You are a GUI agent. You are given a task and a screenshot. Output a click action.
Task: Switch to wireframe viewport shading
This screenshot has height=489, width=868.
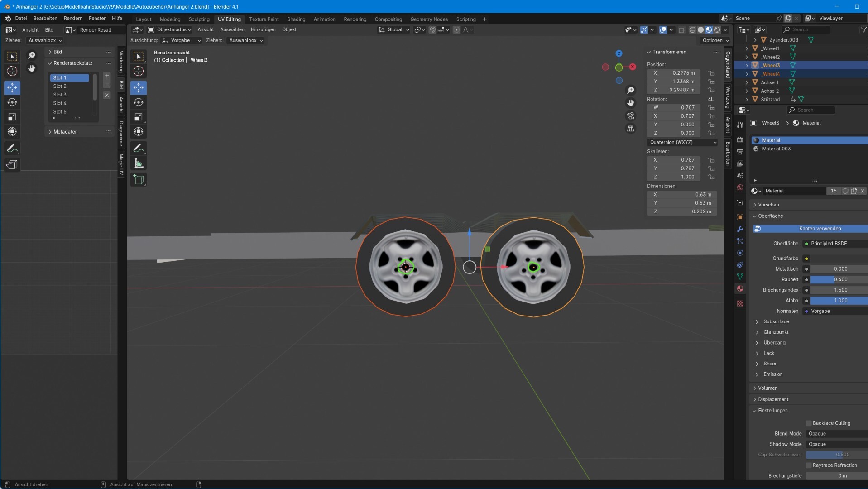click(x=692, y=29)
